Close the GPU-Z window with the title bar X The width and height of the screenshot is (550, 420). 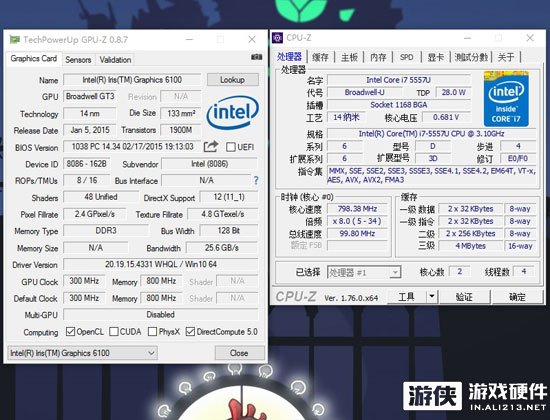click(x=251, y=39)
